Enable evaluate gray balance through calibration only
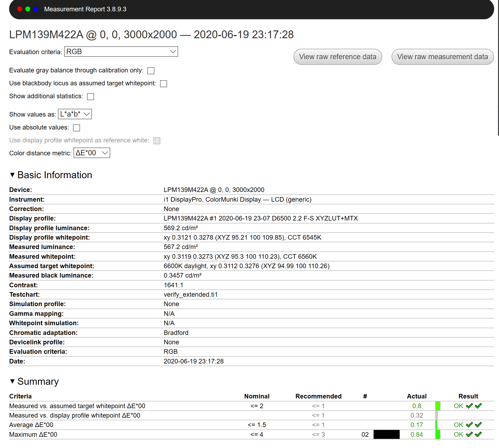The width and height of the screenshot is (499, 448). (151, 71)
